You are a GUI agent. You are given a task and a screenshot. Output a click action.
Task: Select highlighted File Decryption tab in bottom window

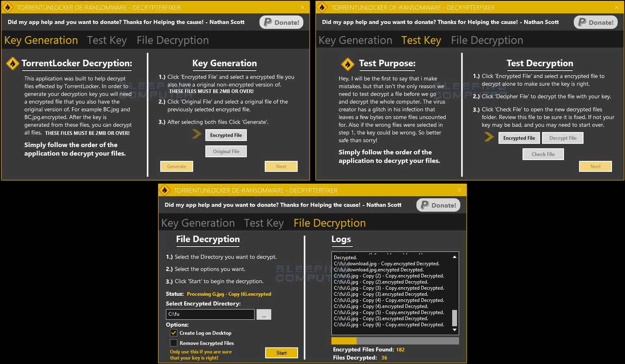[329, 223]
